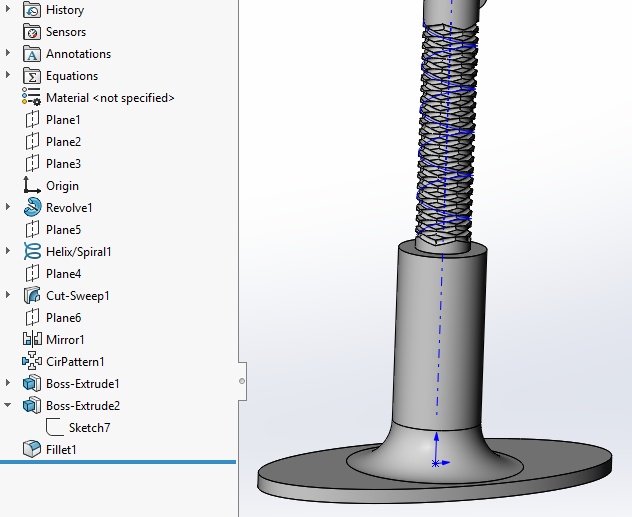Expand the Equations node
This screenshot has height=517, width=632.
coord(8,75)
